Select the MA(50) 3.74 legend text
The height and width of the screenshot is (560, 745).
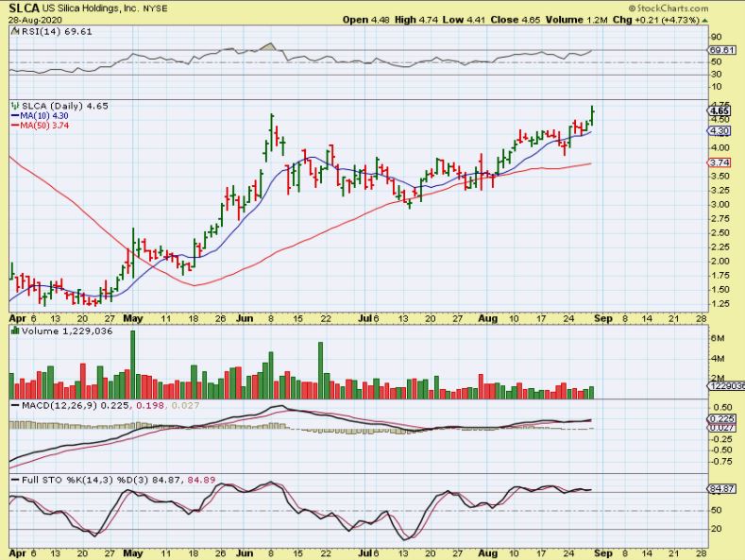point(44,126)
